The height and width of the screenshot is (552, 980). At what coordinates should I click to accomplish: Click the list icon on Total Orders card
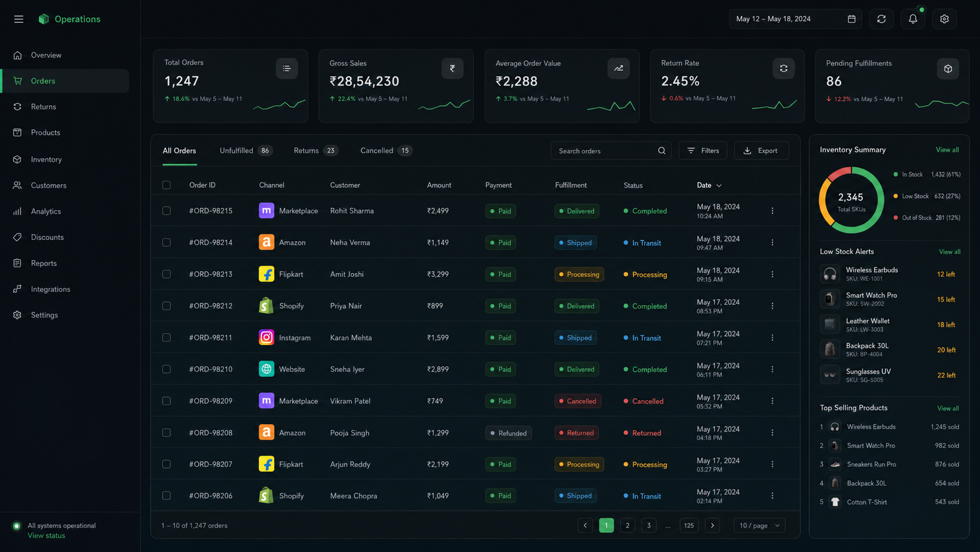(287, 69)
